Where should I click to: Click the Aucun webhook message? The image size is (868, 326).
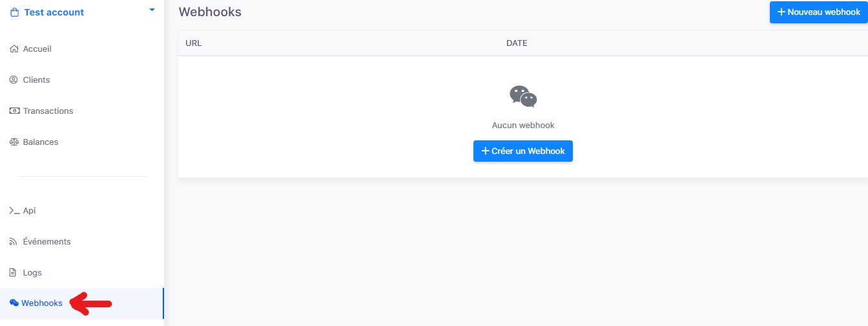523,125
